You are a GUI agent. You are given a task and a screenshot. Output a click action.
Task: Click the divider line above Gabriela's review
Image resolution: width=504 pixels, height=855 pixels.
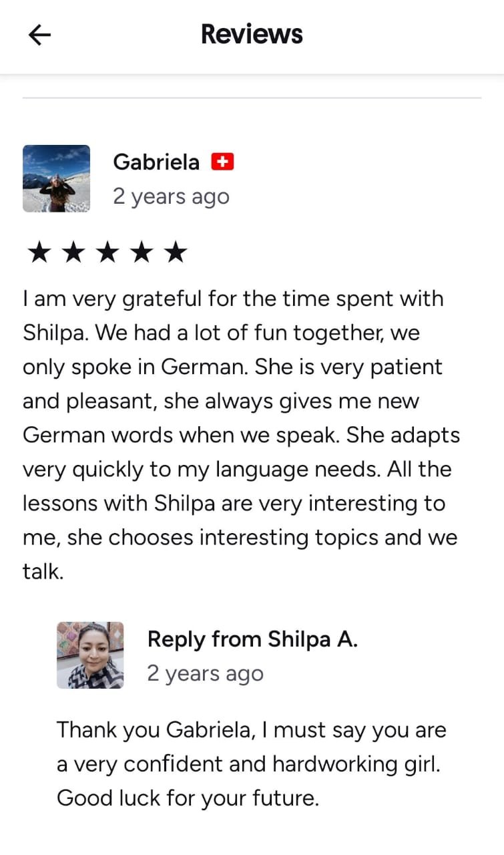click(252, 98)
